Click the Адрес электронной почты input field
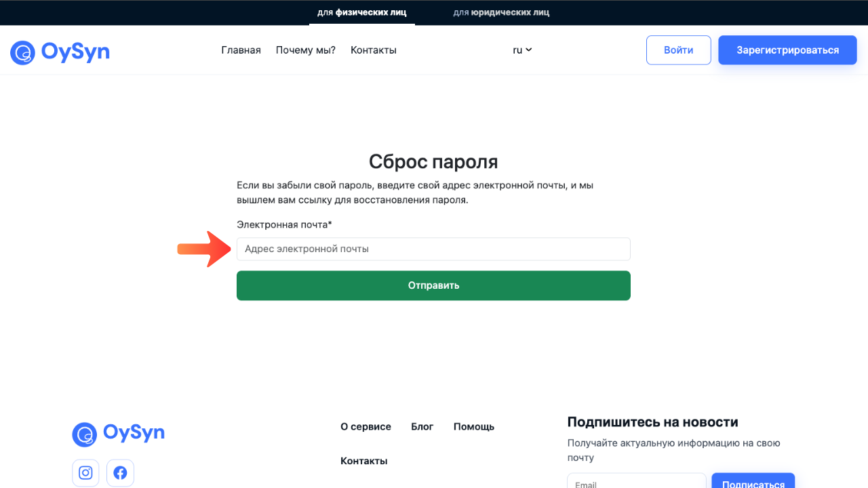The height and width of the screenshot is (488, 868). (x=433, y=249)
